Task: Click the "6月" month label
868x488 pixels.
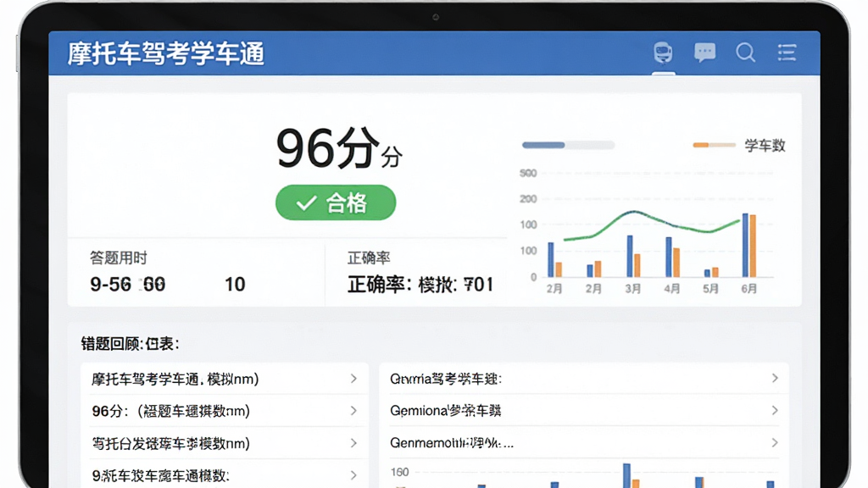Action: (x=749, y=289)
